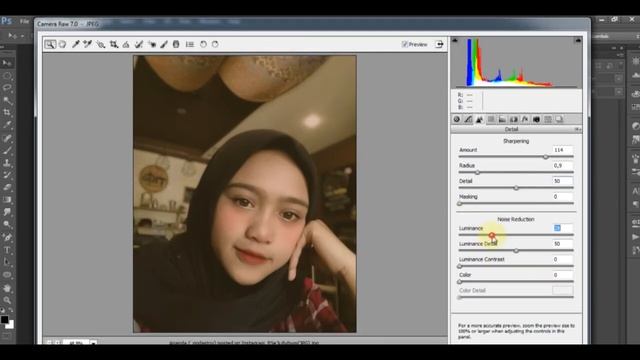Open the Detail panel flyout menu
This screenshot has height=360, width=640.
[x=578, y=129]
